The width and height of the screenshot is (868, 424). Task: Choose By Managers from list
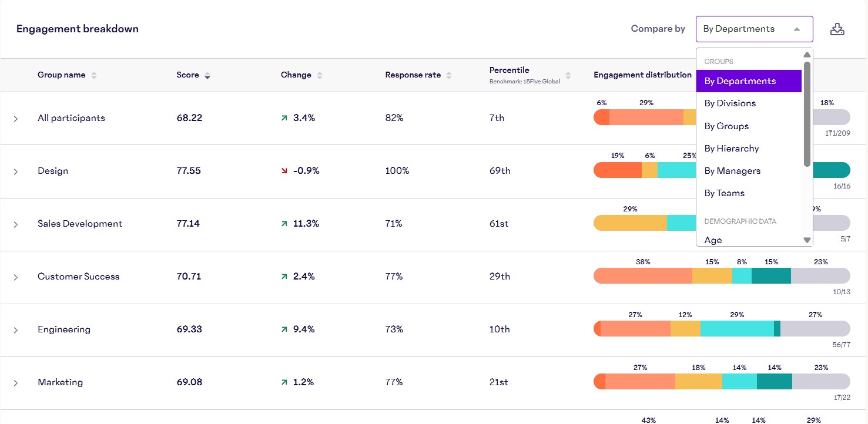click(x=732, y=171)
